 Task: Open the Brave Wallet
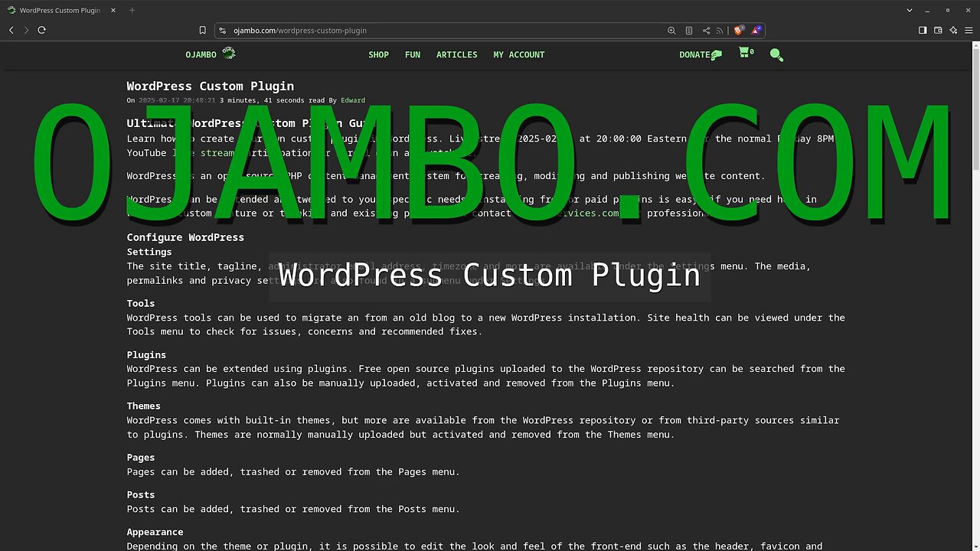pyautogui.click(x=938, y=30)
